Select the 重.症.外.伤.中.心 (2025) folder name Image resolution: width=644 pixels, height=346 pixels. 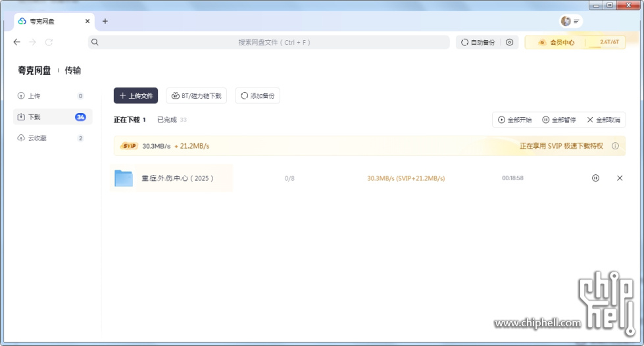click(x=178, y=178)
